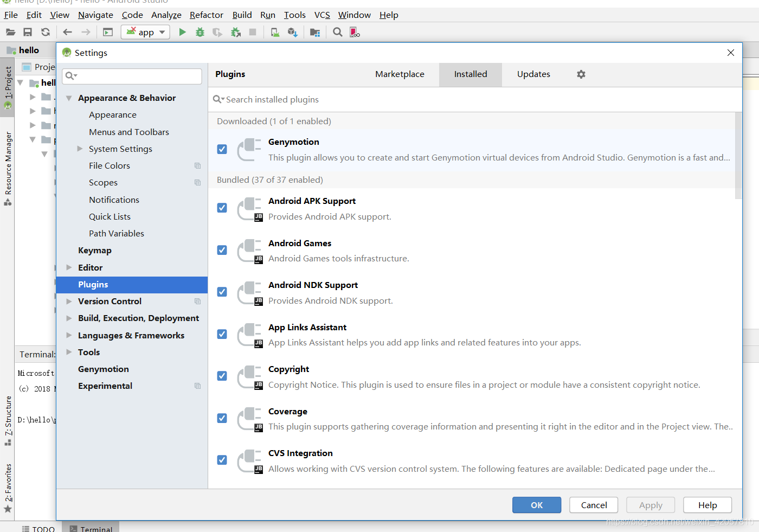Click the Cancel button
This screenshot has width=759, height=532.
pyautogui.click(x=594, y=505)
